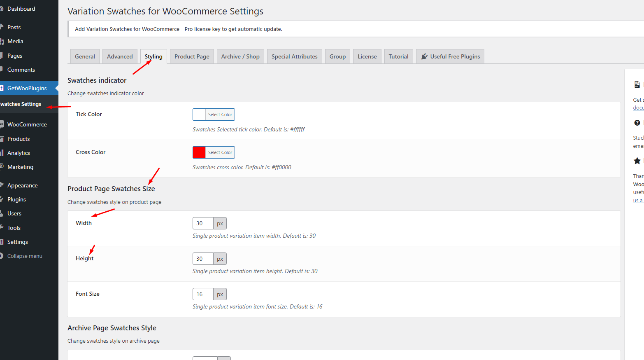Focus the Width value field
644x360 pixels.
[x=203, y=223]
